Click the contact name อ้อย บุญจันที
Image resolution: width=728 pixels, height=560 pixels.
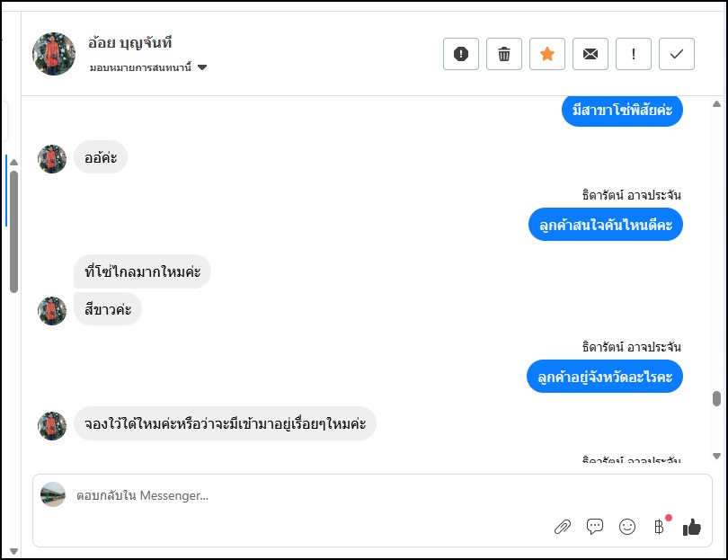click(x=129, y=42)
